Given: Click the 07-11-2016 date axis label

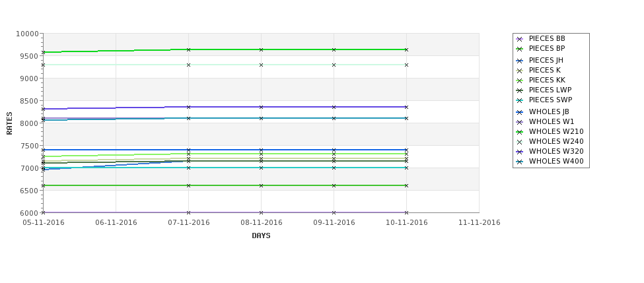Looking at the screenshot, I should click(188, 223).
